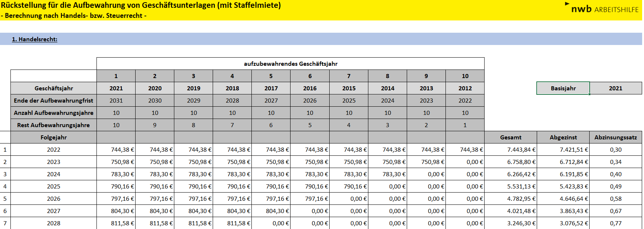Screen dimensions: 644x229
Task: Click the underlined '1. Handelsrecht:' heading
Action: (x=35, y=39)
